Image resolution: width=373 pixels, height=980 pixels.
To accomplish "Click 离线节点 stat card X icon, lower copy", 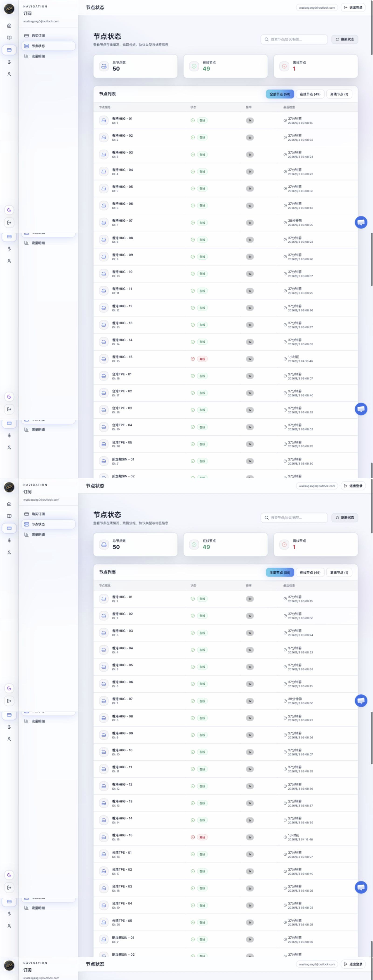I will [x=284, y=544].
